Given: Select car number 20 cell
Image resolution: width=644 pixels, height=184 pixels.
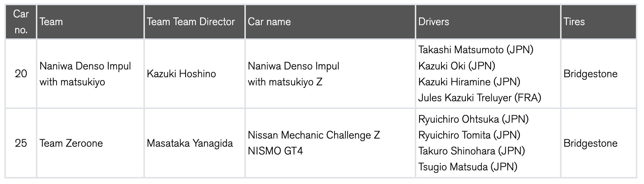Looking at the screenshot, I should coord(21,74).
